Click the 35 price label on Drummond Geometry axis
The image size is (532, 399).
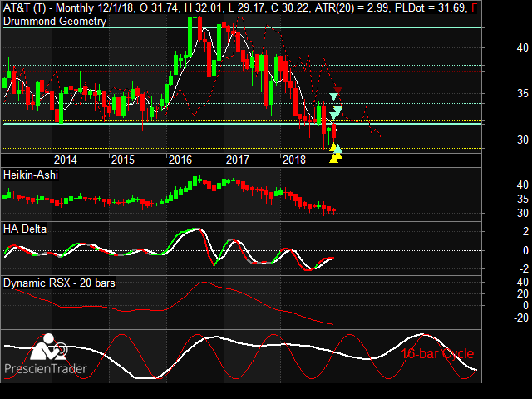coord(523,94)
